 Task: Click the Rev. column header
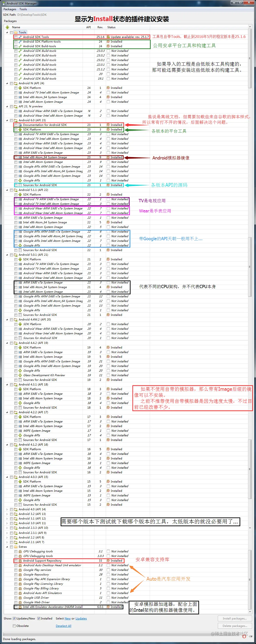pyautogui.click(x=100, y=27)
